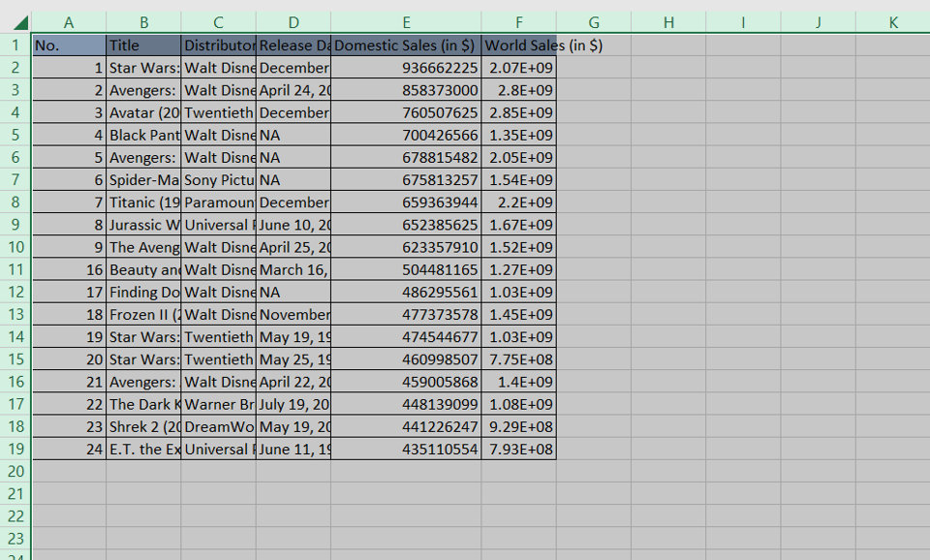The height and width of the screenshot is (560, 930).
Task: Click the 'Jurassic W' title cell
Action: tap(143, 225)
